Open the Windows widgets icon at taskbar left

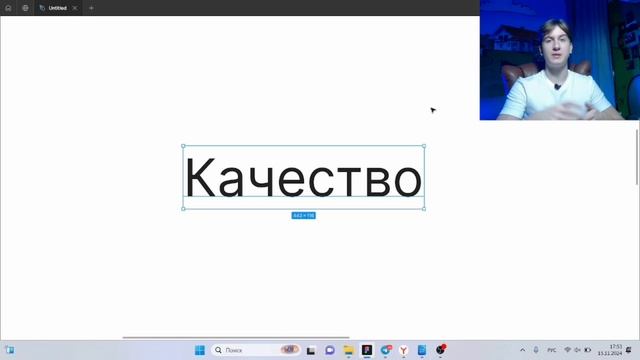click(10, 350)
